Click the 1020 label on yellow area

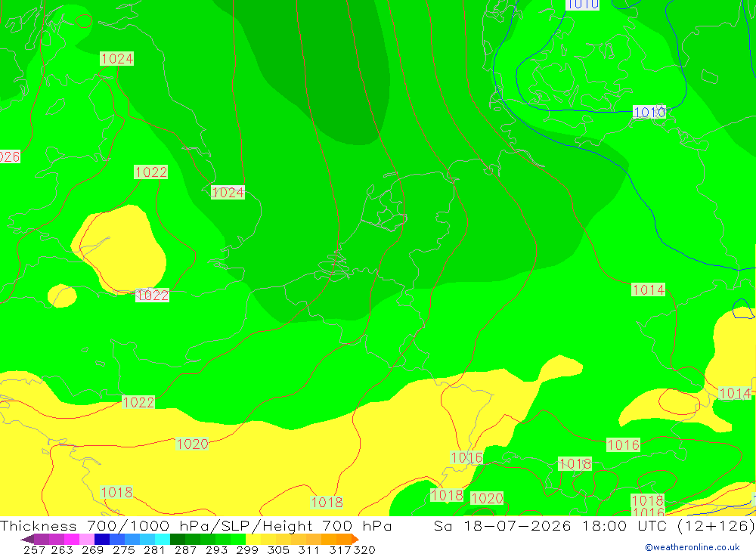pyautogui.click(x=192, y=444)
